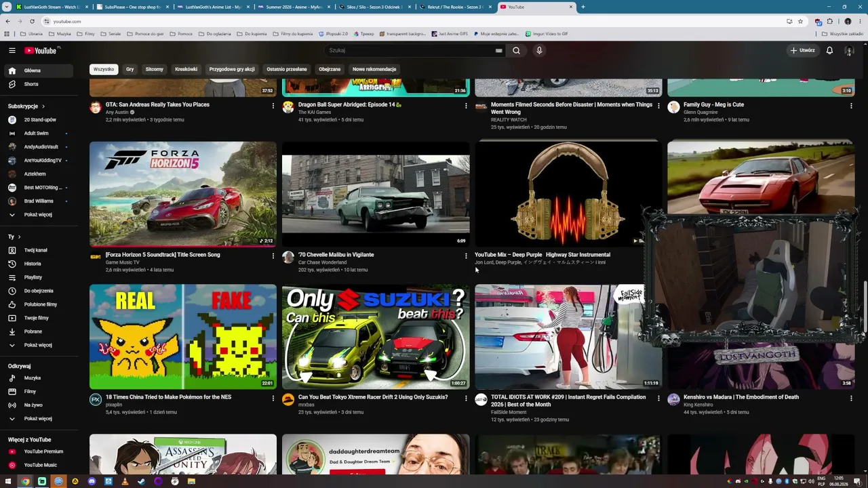Open options for 18 Times China Pokémon video
The height and width of the screenshot is (488, 868).
273,398
